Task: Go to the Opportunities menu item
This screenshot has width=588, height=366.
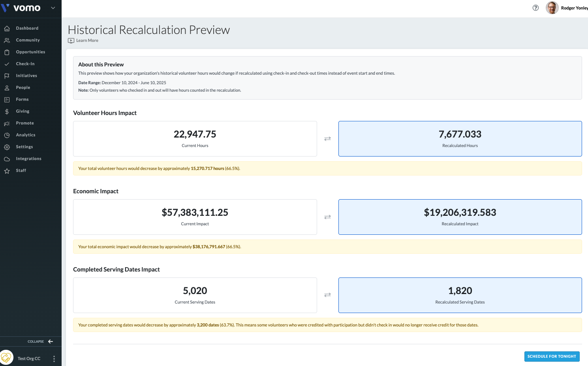Action: (x=31, y=52)
